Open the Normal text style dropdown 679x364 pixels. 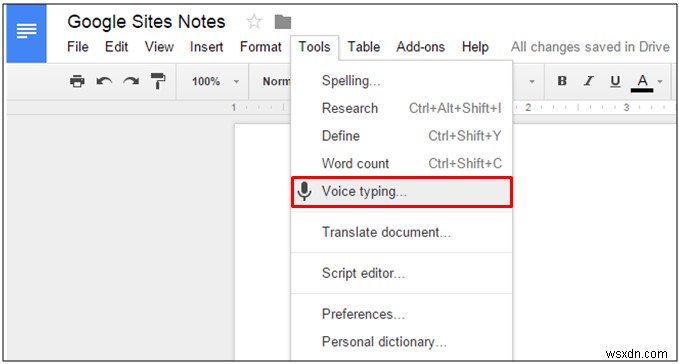click(276, 81)
